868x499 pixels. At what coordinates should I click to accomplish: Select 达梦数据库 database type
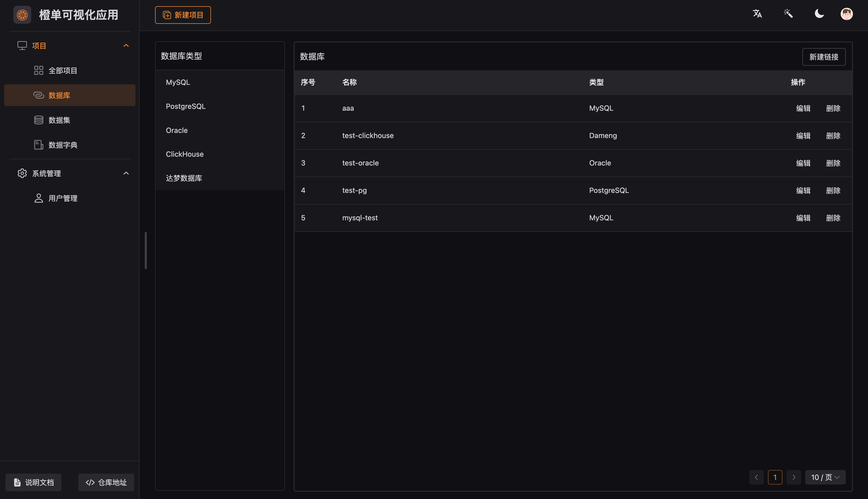(220, 178)
